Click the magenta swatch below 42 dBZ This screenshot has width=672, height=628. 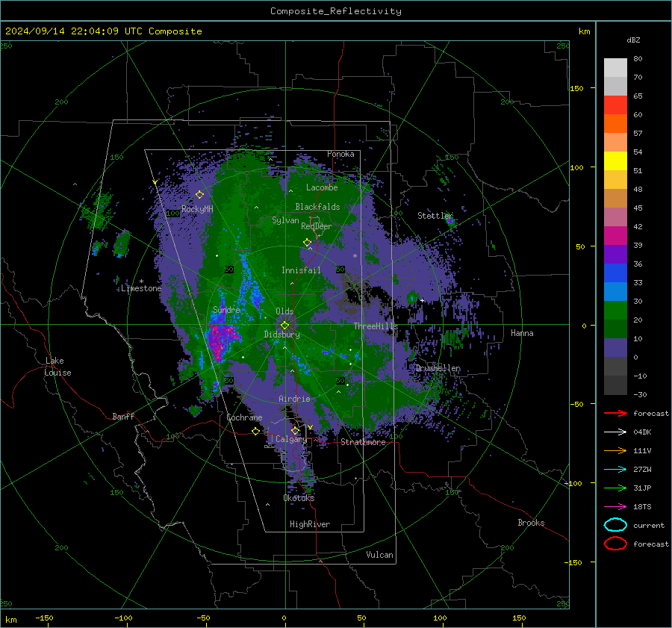click(x=615, y=236)
